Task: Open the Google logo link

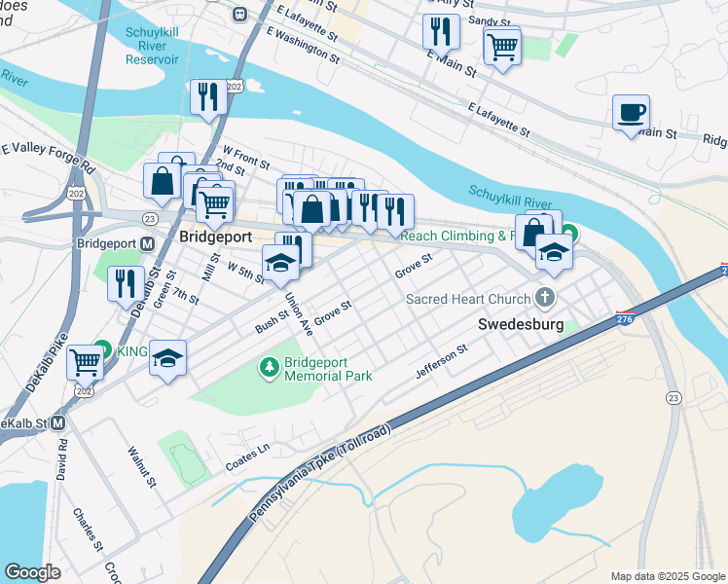Action: point(32,573)
